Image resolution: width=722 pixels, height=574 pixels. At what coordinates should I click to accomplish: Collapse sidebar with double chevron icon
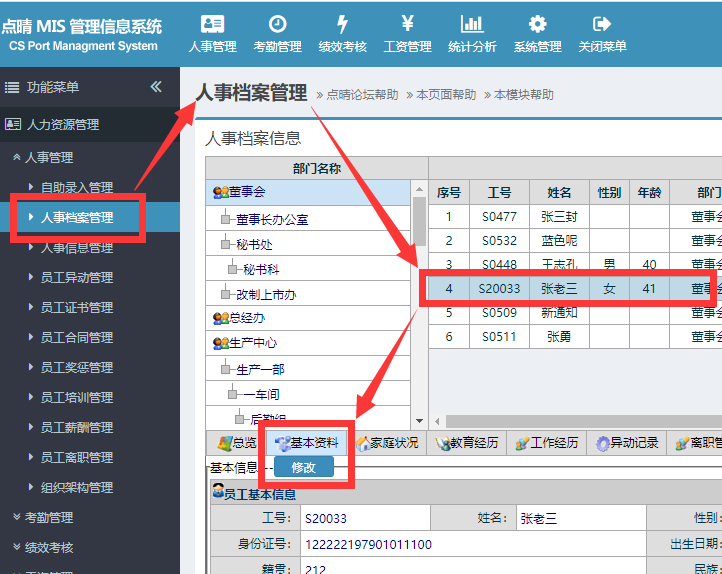(156, 87)
